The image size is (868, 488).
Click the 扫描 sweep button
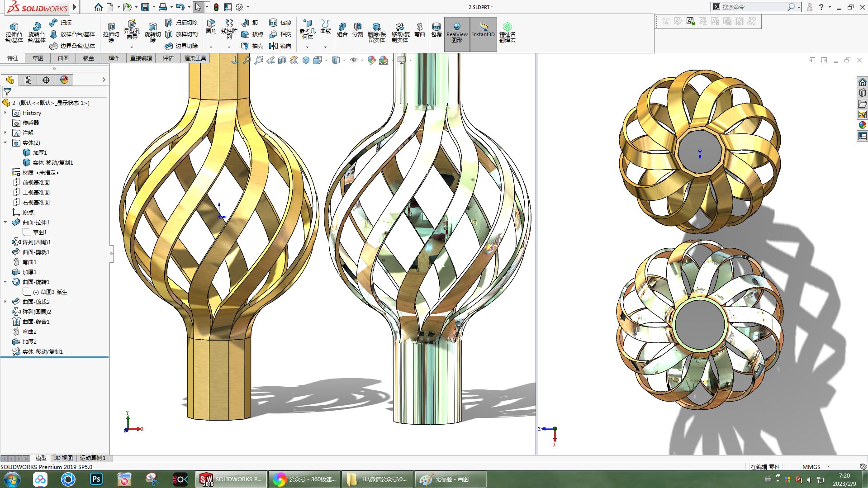coord(60,22)
